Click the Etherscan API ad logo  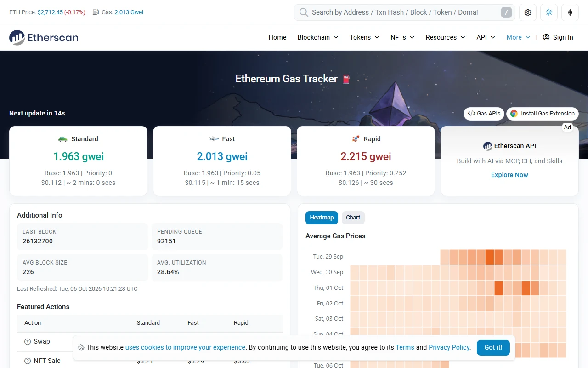click(488, 146)
